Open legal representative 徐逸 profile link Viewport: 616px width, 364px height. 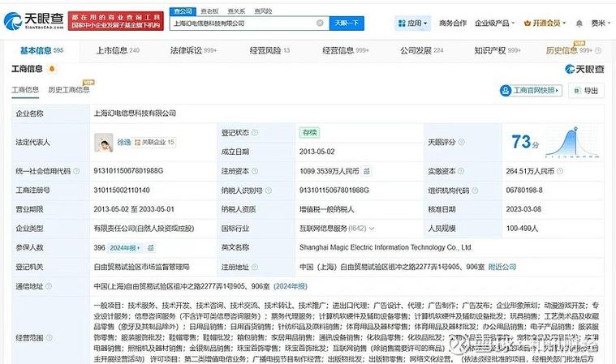coord(123,142)
